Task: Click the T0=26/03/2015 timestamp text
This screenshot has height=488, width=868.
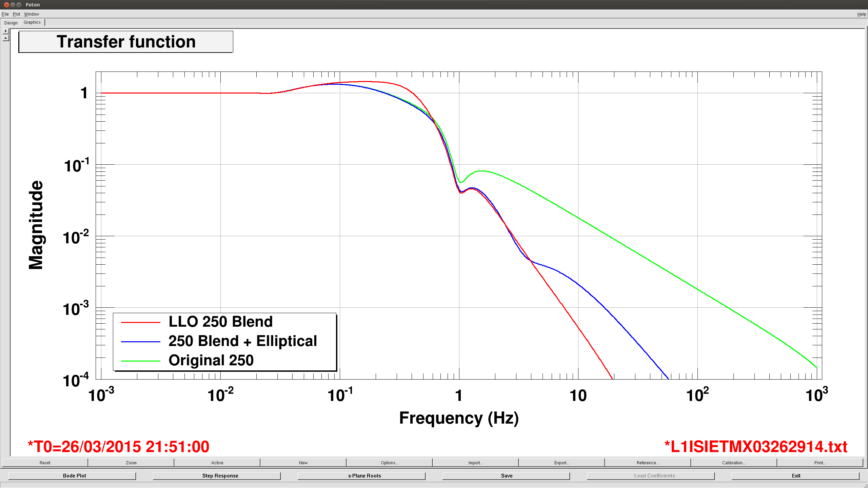Action: pos(119,447)
